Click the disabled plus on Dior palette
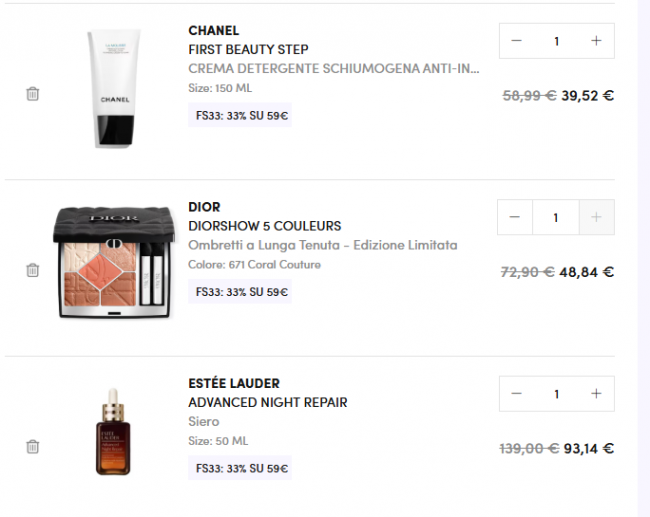 coord(597,217)
